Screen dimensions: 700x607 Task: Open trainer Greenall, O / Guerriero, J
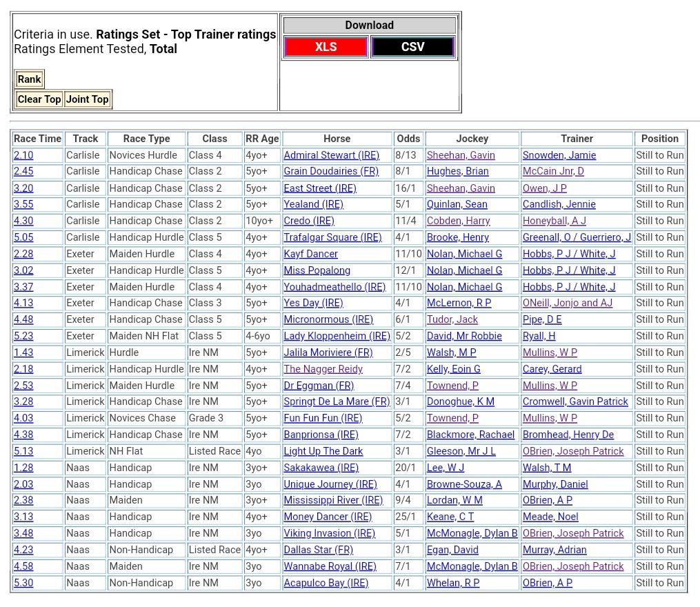click(577, 237)
